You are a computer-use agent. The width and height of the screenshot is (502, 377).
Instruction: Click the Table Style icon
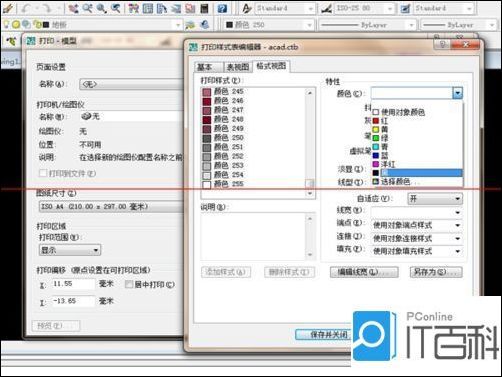pyautogui.click(x=405, y=8)
